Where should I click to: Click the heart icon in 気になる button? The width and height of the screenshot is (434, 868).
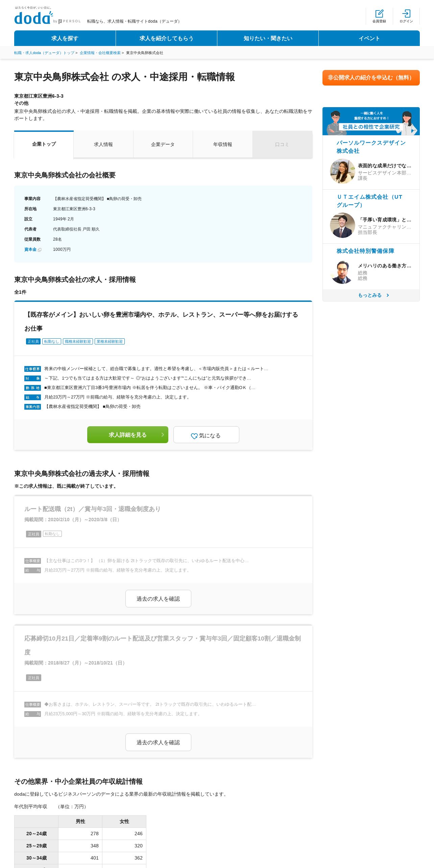tap(194, 436)
